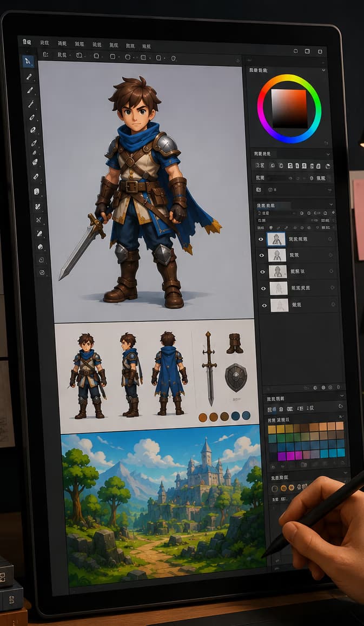Select the second layer's thumbnail
364x626 pixels.
click(277, 255)
